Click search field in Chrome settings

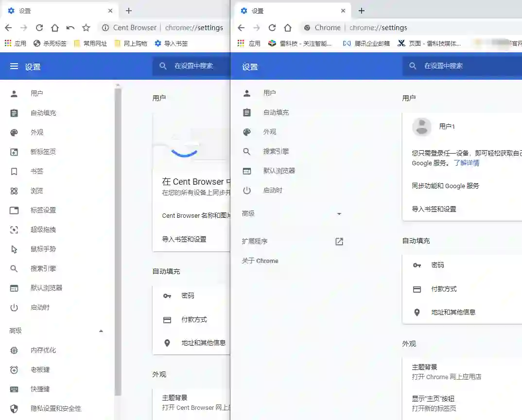coord(462,66)
